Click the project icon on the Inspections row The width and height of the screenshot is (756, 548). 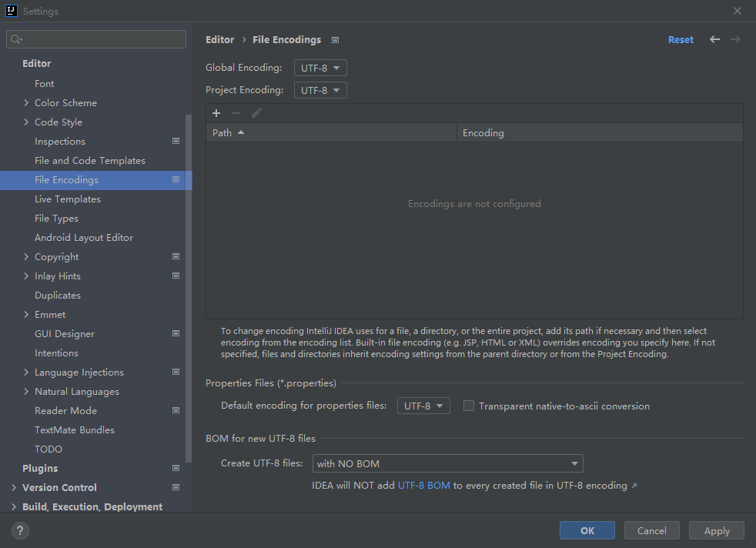176,141
